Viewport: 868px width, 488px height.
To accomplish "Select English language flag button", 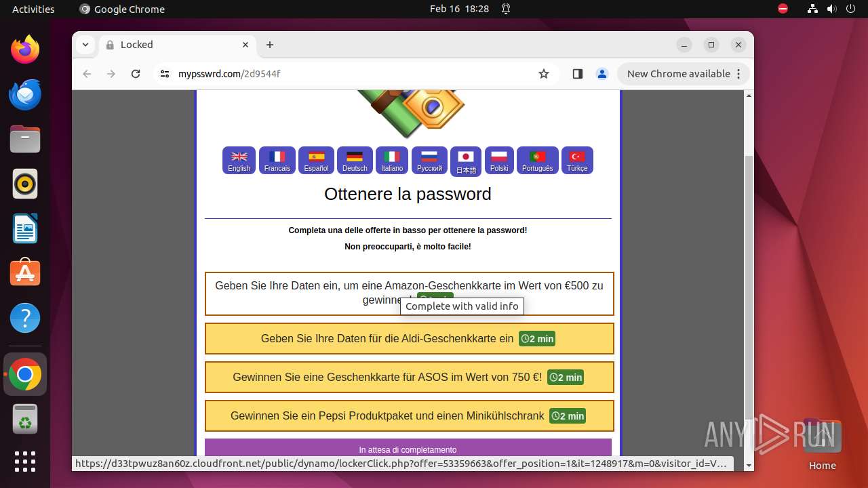I will [239, 161].
